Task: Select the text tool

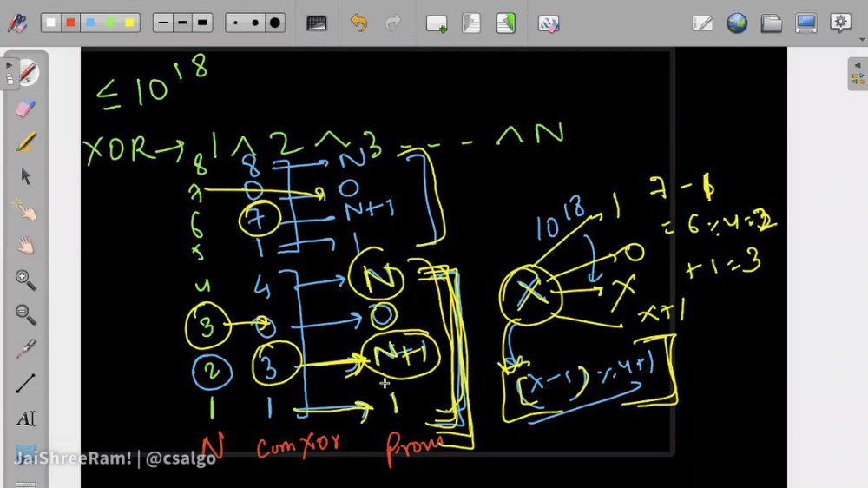Action: pos(25,419)
